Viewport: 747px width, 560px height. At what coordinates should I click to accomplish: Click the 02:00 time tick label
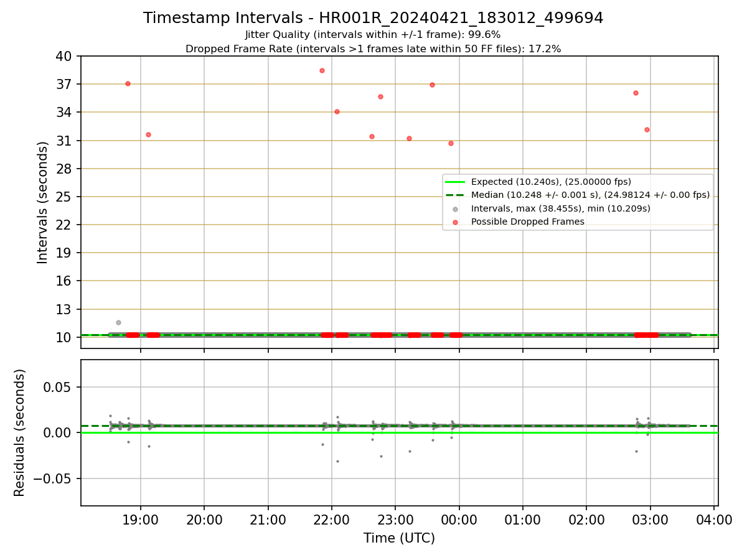click(587, 519)
